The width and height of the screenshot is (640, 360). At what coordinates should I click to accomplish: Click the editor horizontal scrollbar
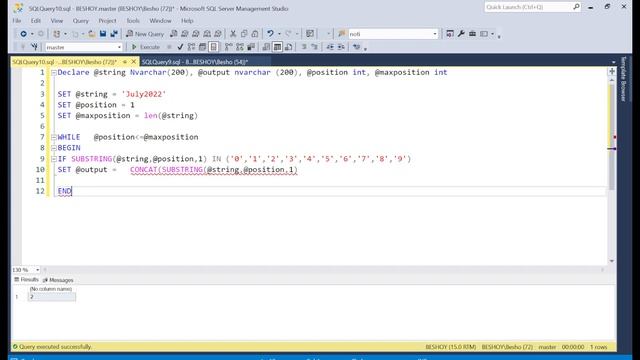(323, 270)
